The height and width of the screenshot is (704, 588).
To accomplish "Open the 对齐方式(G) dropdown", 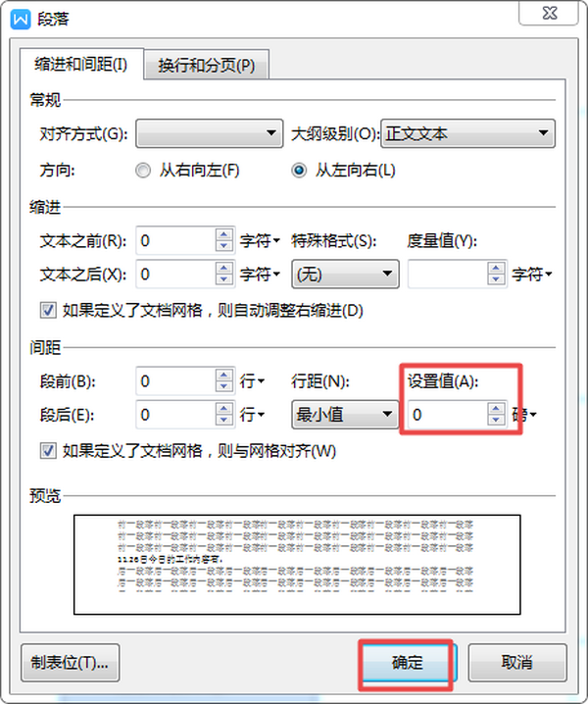I will pos(210,133).
